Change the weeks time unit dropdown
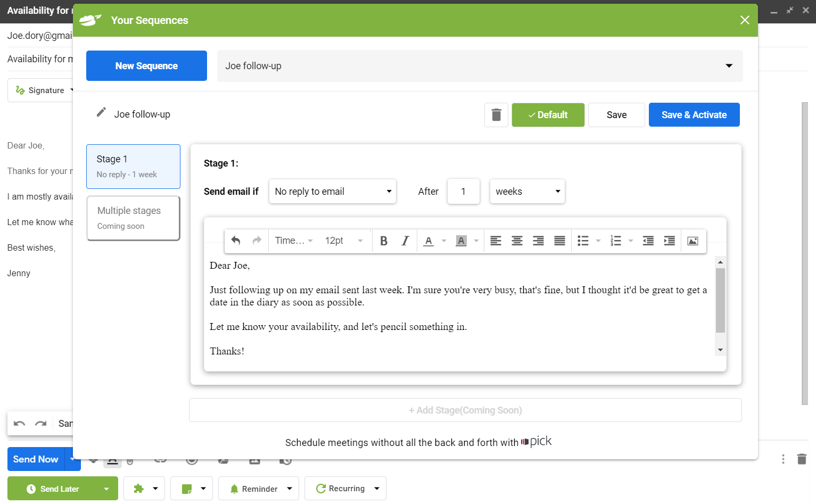Screen dimensions: 816x504 [x=527, y=192]
